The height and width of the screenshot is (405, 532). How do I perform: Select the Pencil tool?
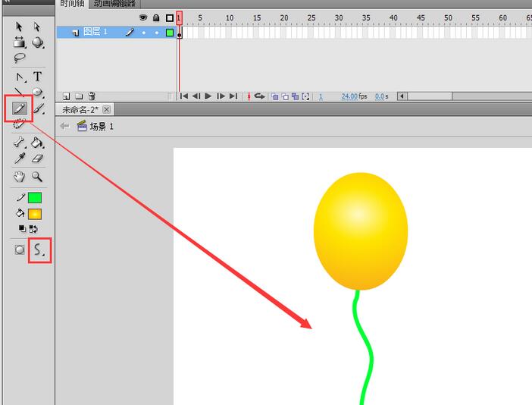[19, 108]
